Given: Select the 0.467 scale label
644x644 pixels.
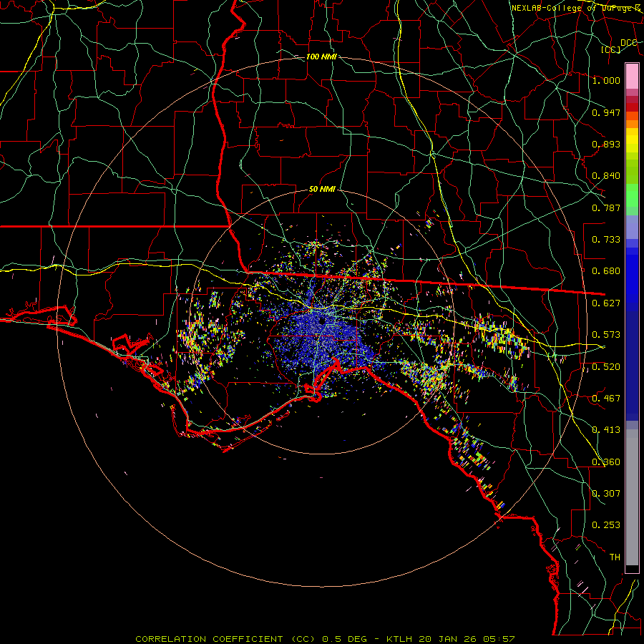Looking at the screenshot, I should 606,399.
